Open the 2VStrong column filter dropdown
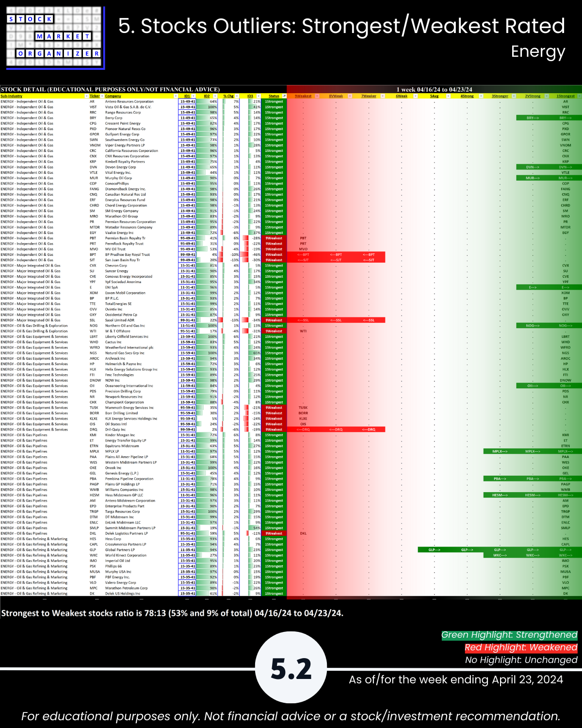582x728 pixels. coord(547,96)
